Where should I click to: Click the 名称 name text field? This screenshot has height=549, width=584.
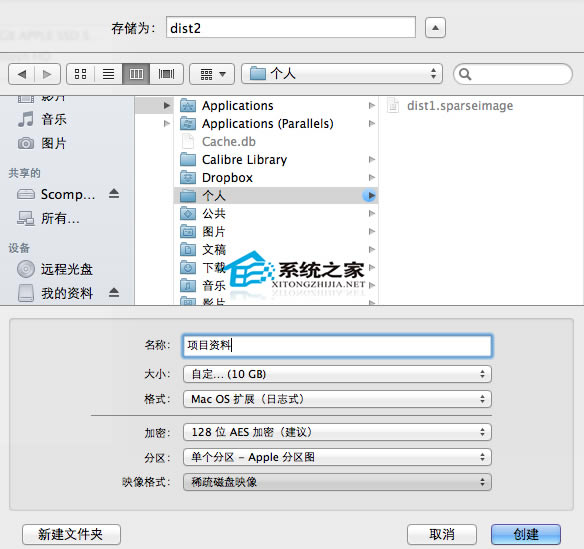pyautogui.click(x=337, y=346)
